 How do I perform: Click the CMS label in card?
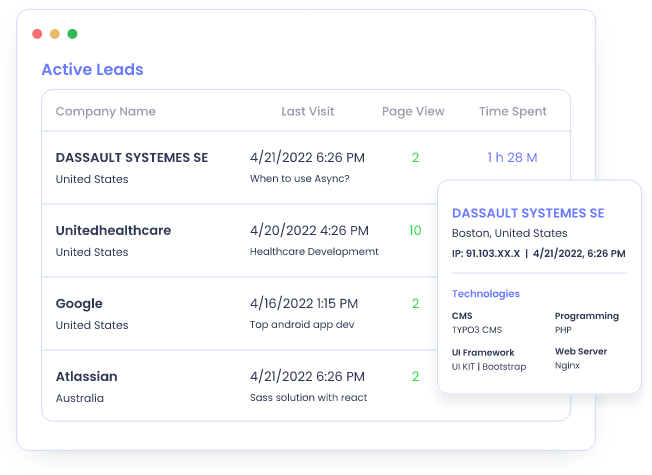pyautogui.click(x=462, y=316)
